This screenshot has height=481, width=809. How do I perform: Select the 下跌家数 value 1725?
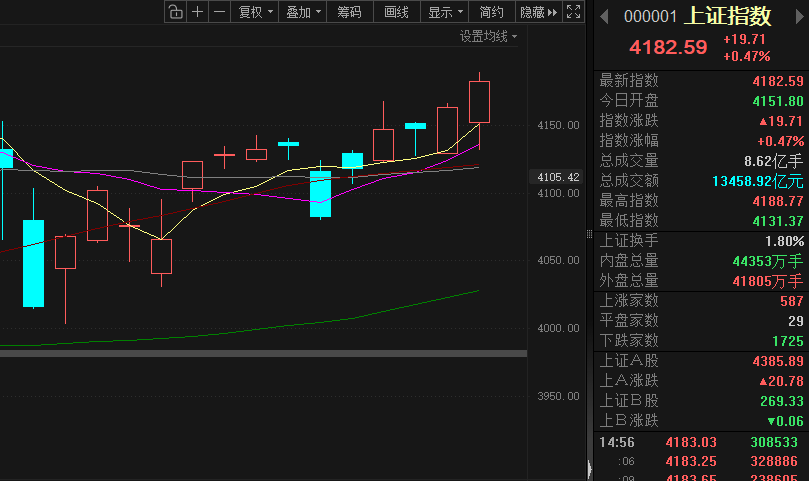coord(788,342)
